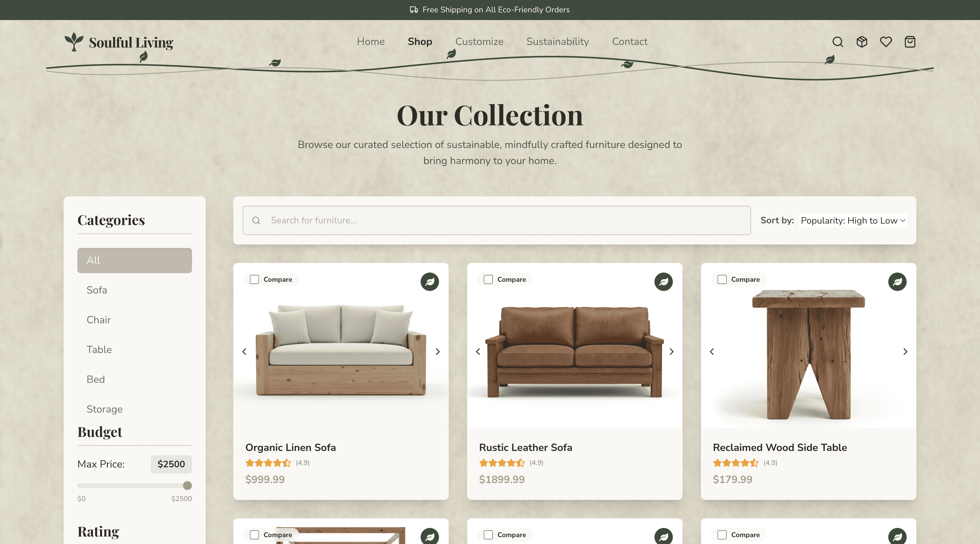The width and height of the screenshot is (980, 544).
Task: Show previous image of Reclaimed Wood Side Table
Action: (x=712, y=352)
